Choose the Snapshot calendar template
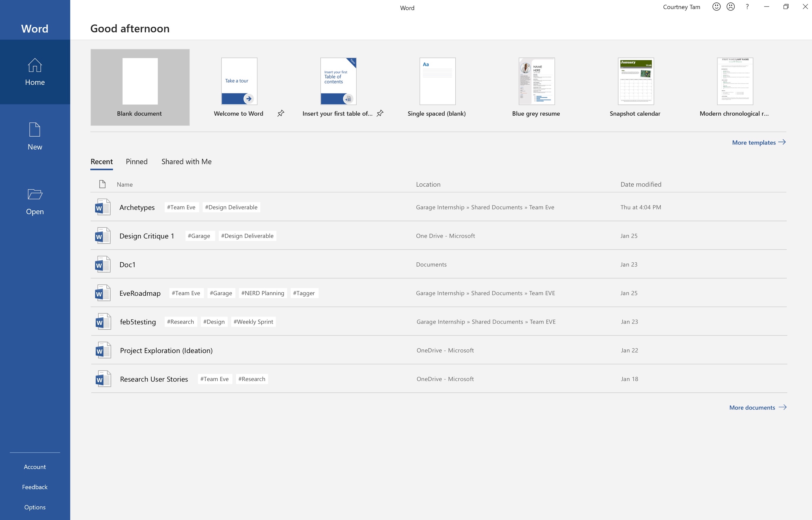The height and width of the screenshot is (520, 812). (636, 81)
